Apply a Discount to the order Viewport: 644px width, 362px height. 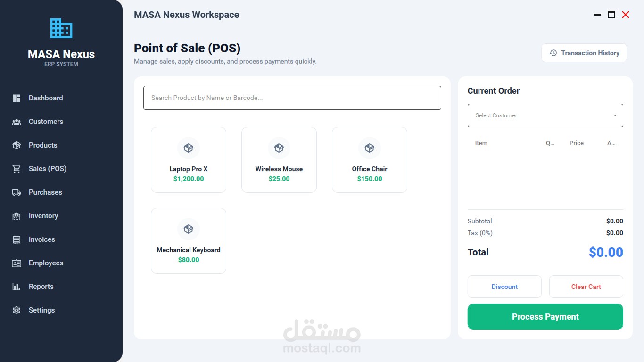tap(504, 287)
